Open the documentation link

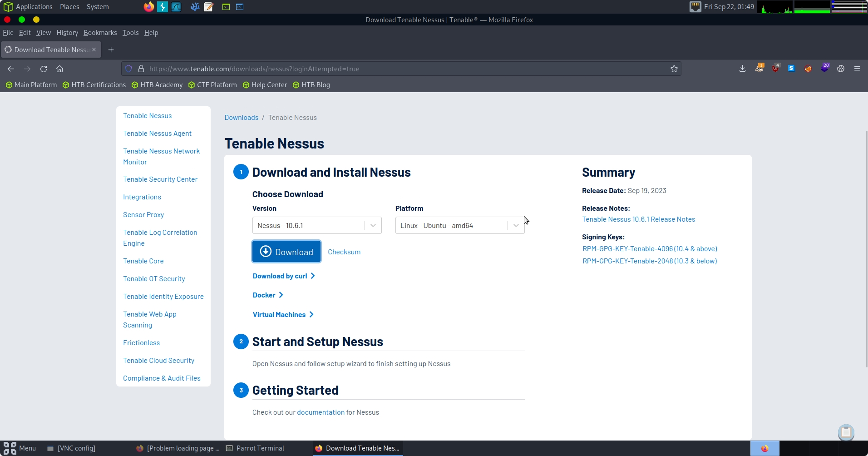pos(321,412)
